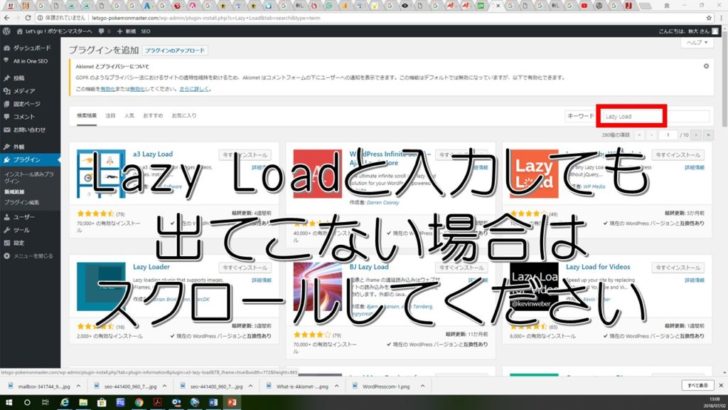Reload the browser page
The width and height of the screenshot is (728, 410).
tap(28, 18)
